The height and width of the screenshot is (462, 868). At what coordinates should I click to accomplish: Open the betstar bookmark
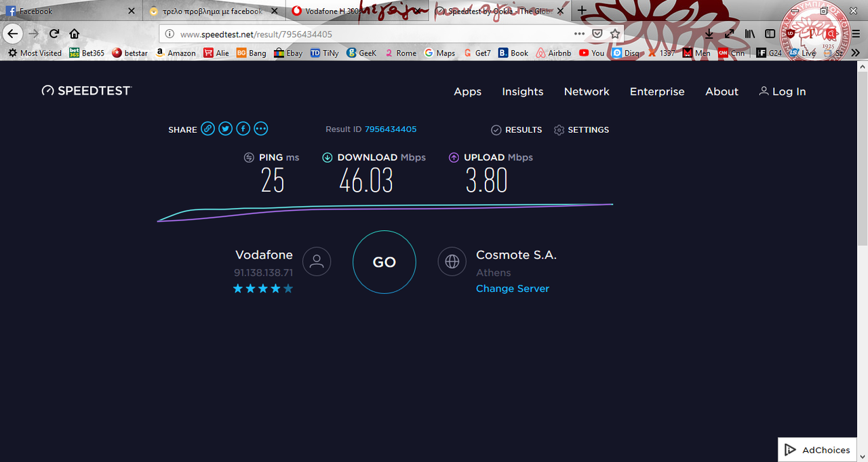tap(130, 53)
